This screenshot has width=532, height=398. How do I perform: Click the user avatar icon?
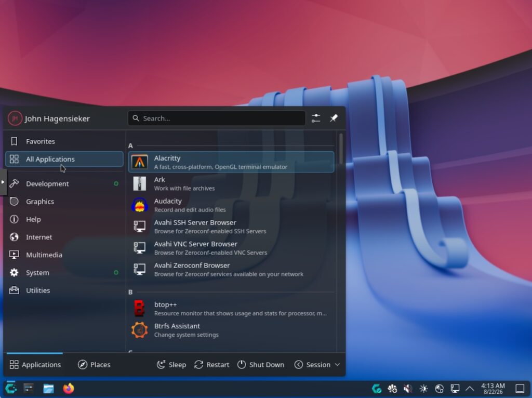coord(15,118)
